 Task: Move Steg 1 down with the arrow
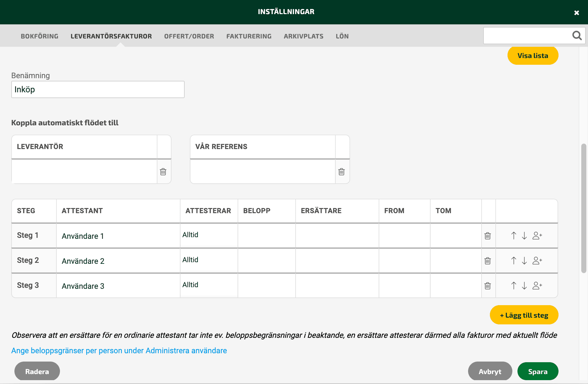(524, 236)
